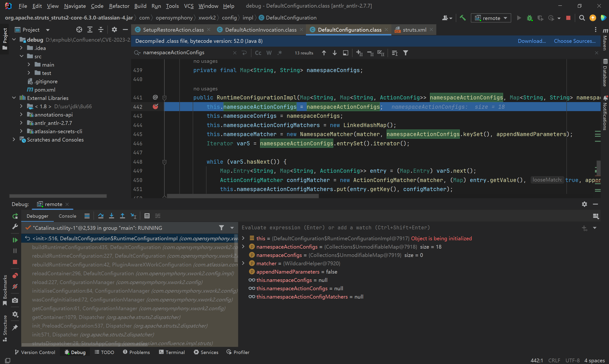Click the editor horizontal scrollbar
This screenshot has width=609, height=364.
coord(243,196)
